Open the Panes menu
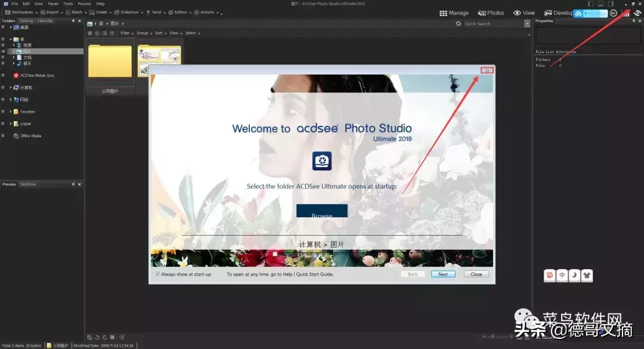The width and height of the screenshot is (644, 349). 54,4
